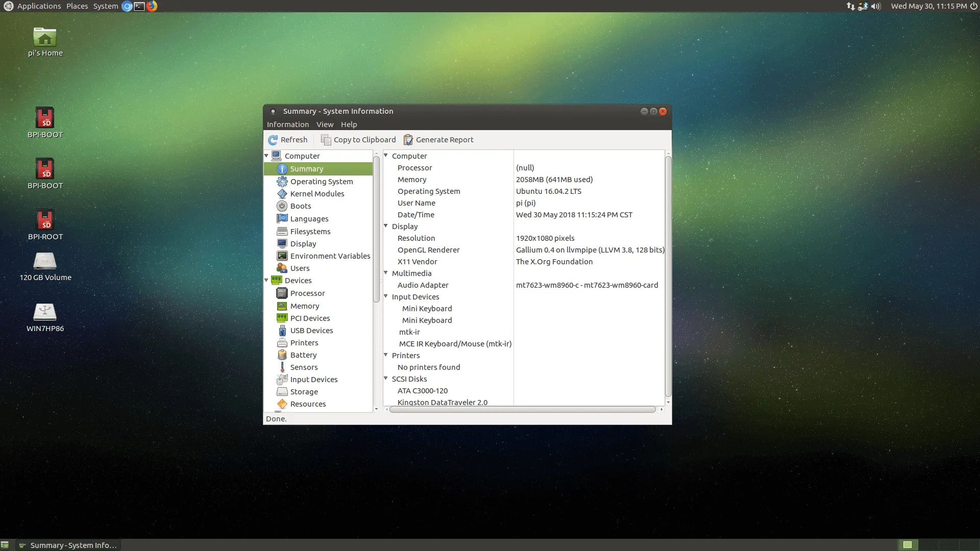Screen dimensions: 980x551
Task: Open the View menu
Action: (325, 124)
